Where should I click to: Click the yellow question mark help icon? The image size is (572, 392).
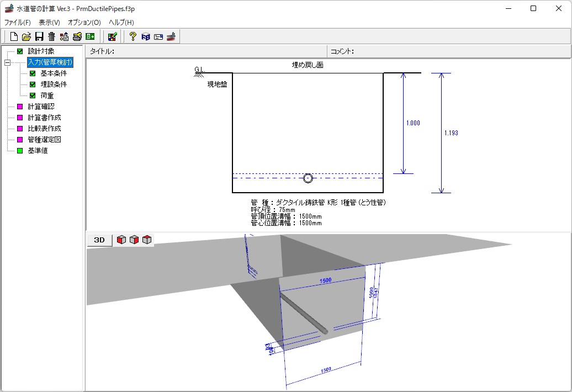pyautogui.click(x=133, y=36)
